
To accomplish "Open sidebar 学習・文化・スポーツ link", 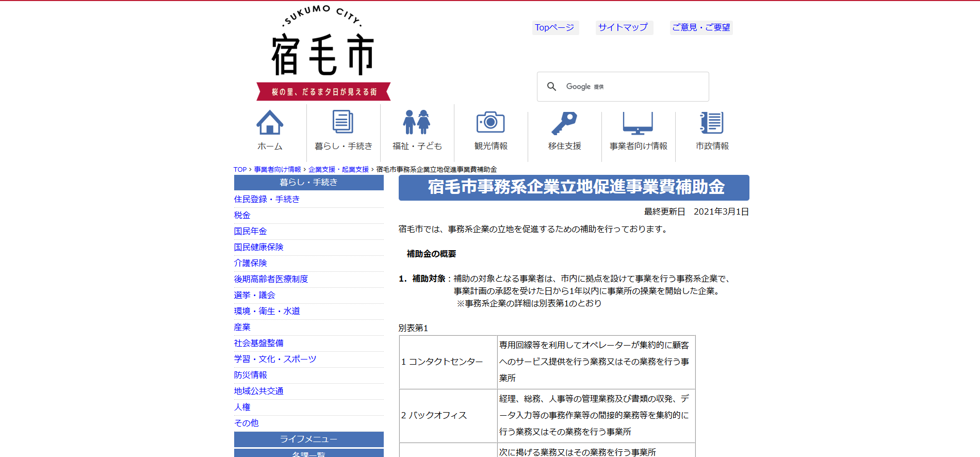I will coord(275,359).
